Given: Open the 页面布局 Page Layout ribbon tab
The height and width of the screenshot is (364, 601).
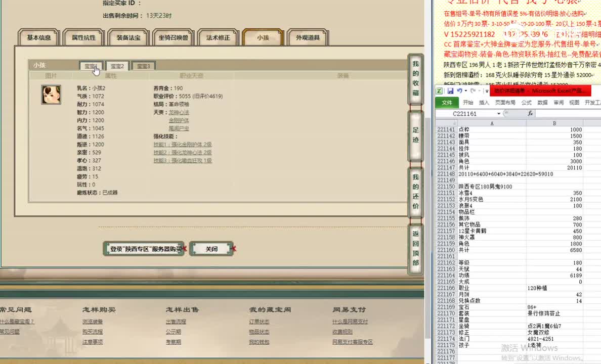Looking at the screenshot, I should coord(505,102).
